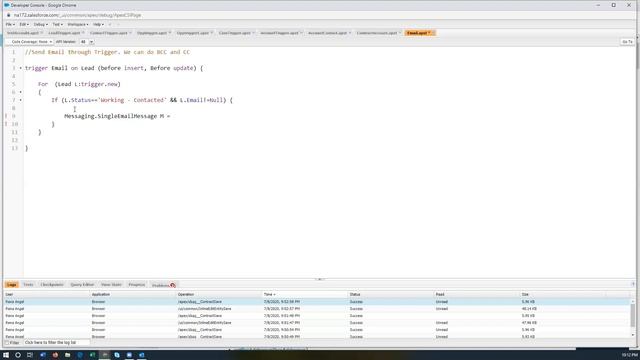Viewport: 640px width, 360px height.
Task: Open Task View from the taskbar
Action: (x=30, y=355)
